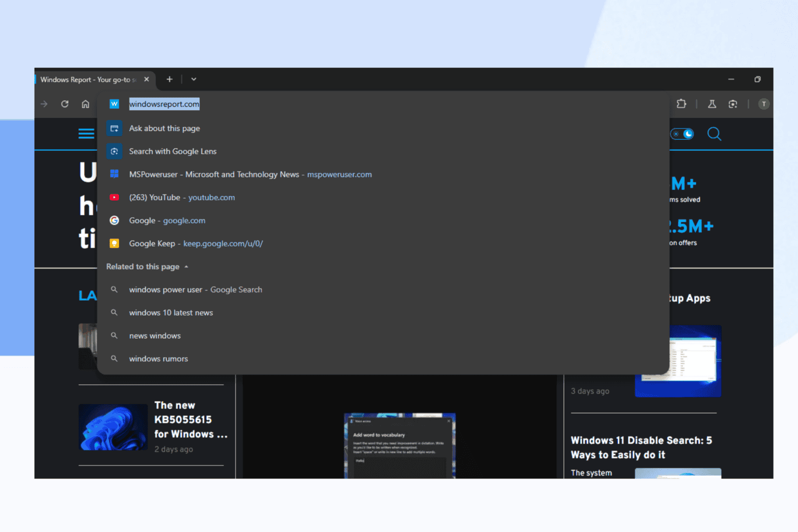Open the thumbnail beside '3 days ago'
The height and width of the screenshot is (532, 798).
coord(678,361)
